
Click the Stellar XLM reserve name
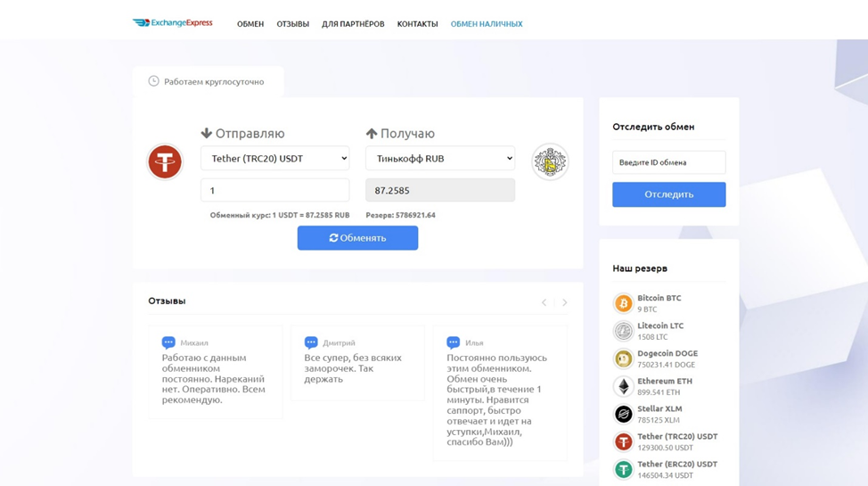(659, 408)
